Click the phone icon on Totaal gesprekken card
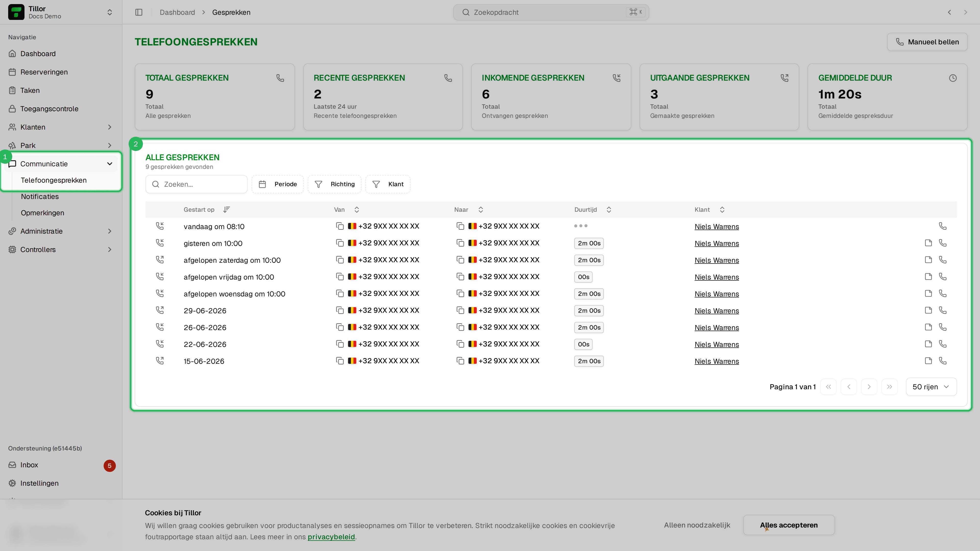Image resolution: width=980 pixels, height=551 pixels. click(280, 78)
